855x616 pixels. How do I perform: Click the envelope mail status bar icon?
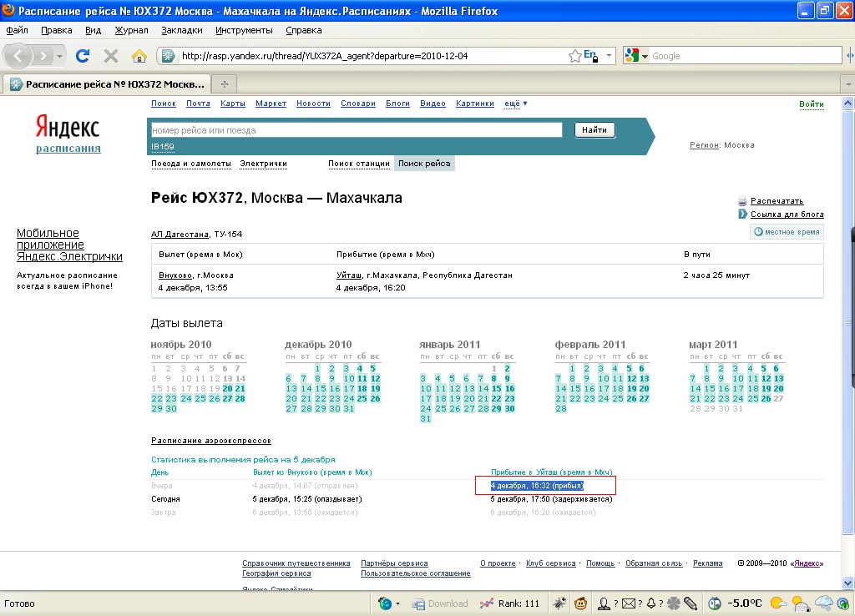coord(629,603)
